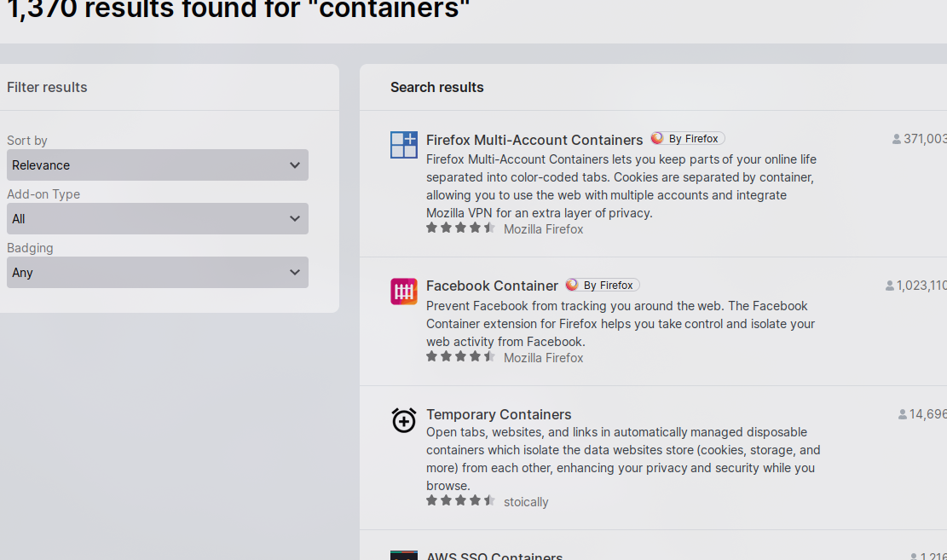The height and width of the screenshot is (560, 947).
Task: Open the Facebook Container add-on page
Action: [x=492, y=286]
